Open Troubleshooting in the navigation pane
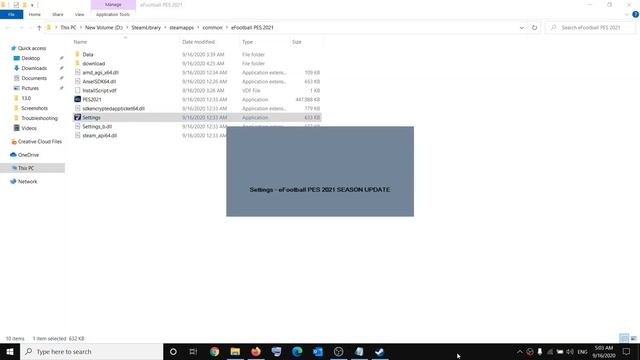 click(39, 118)
